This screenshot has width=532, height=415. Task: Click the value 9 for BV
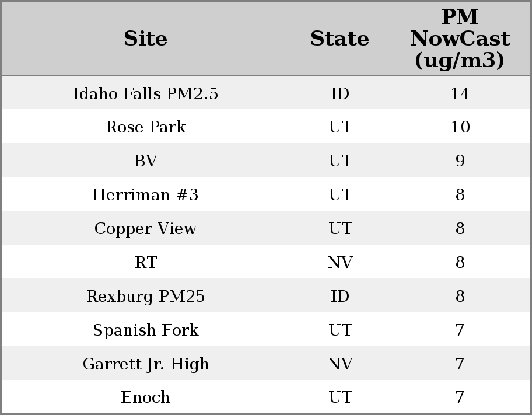(460, 161)
